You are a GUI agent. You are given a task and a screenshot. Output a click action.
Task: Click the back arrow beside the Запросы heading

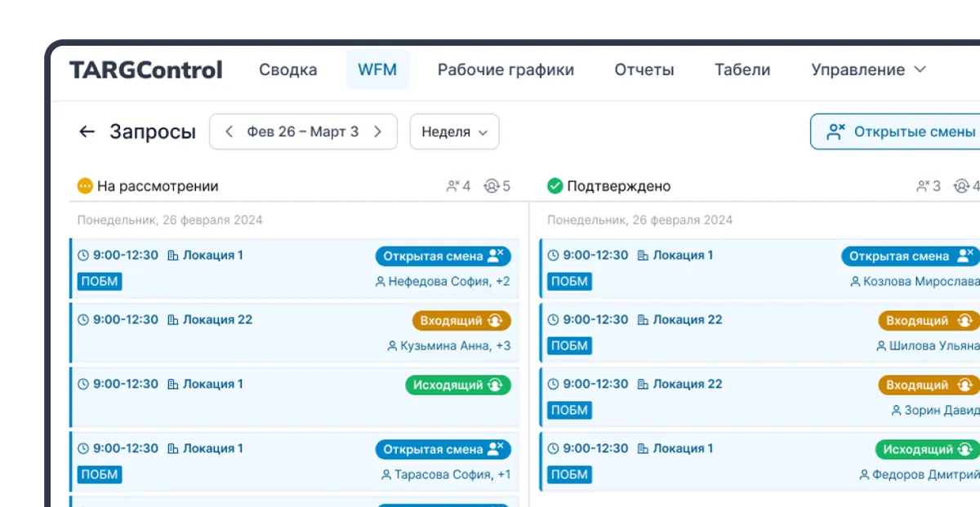(x=87, y=131)
